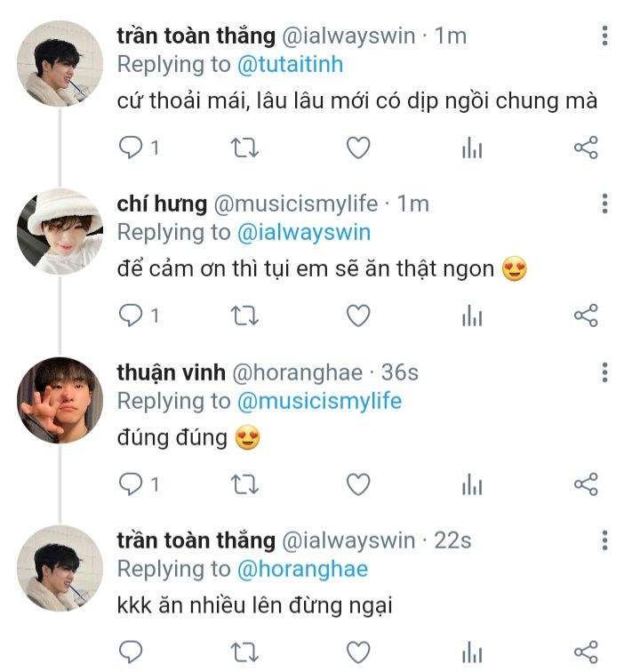Image resolution: width=640 pixels, height=672 pixels.
Task: Open more options for the first tweet
Action: pos(605,36)
